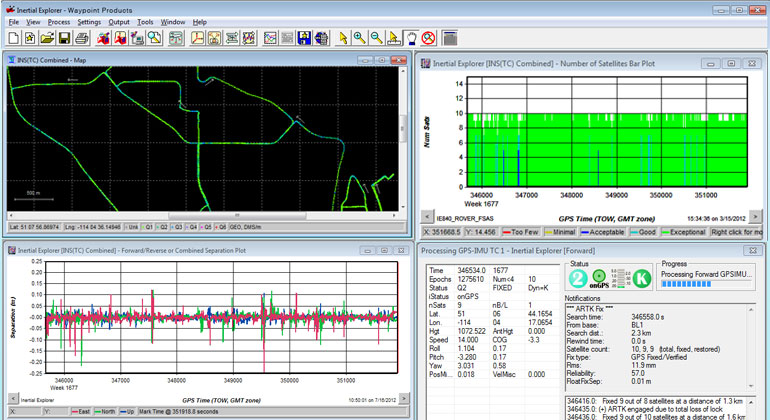Click the 'Lat: 51 07 56.86974' status field
This screenshot has height=420, width=770.
(x=35, y=227)
